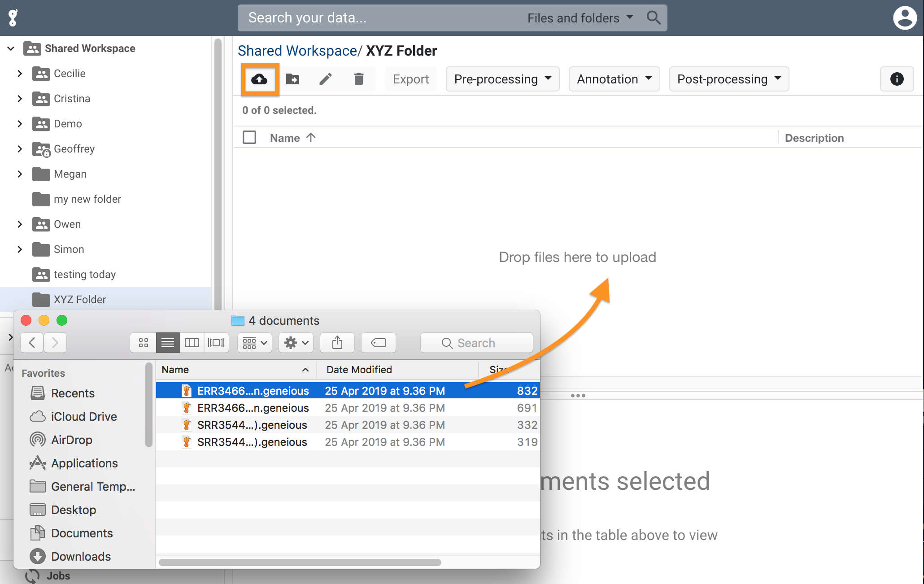Enable list view in Finder window
This screenshot has width=924, height=584.
pyautogui.click(x=168, y=343)
